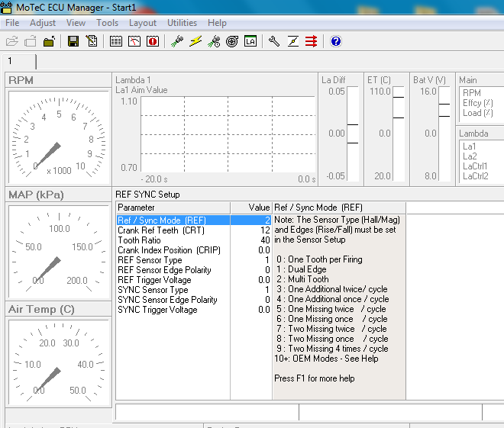
Task: Open the wrench general setup icon
Action: (x=274, y=41)
